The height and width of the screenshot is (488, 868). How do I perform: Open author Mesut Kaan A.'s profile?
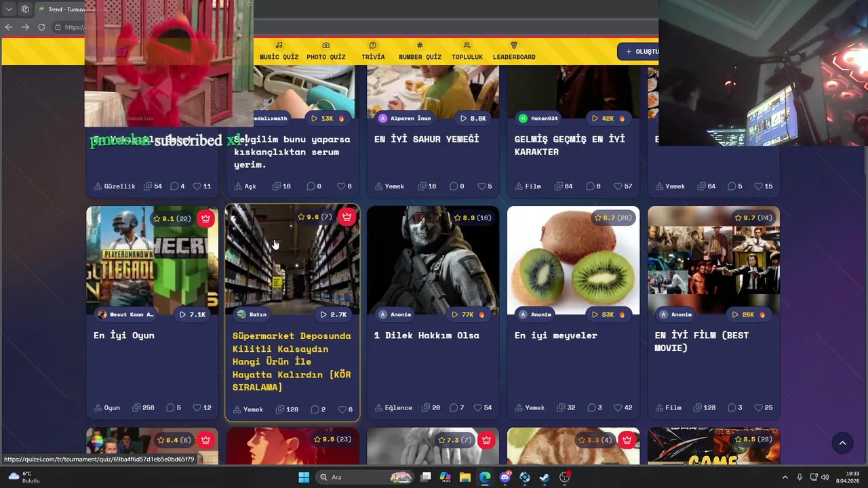tap(125, 314)
